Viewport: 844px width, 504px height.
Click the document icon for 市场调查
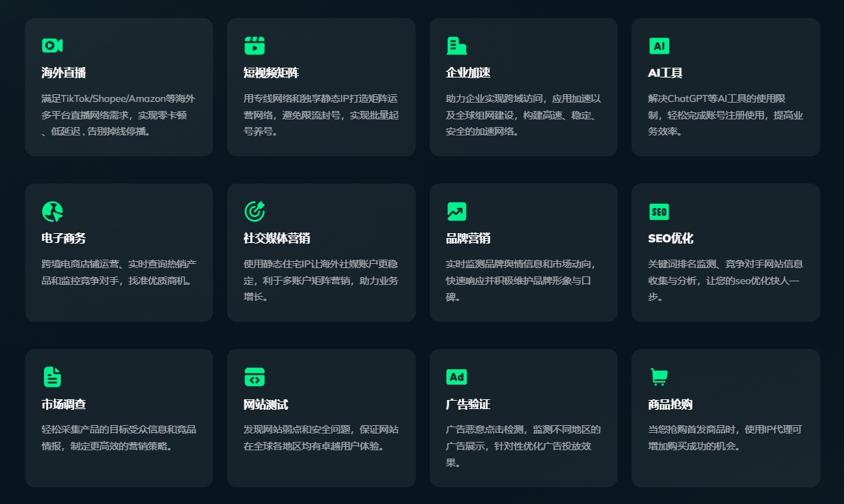(52, 376)
